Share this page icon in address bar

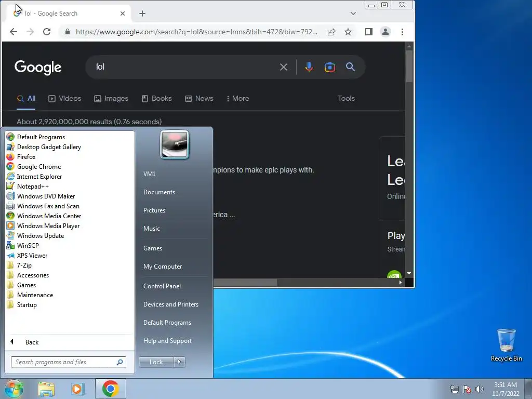(331, 32)
